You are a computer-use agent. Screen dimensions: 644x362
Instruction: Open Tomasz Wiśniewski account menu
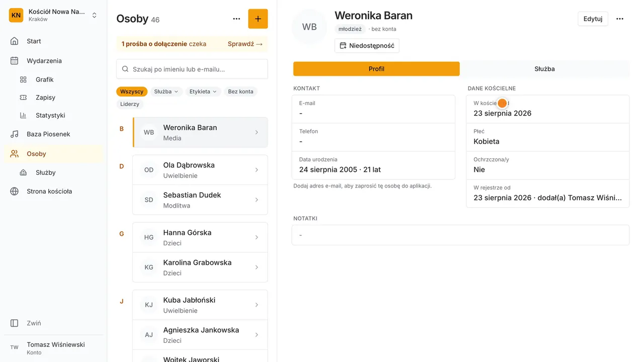coord(53,348)
